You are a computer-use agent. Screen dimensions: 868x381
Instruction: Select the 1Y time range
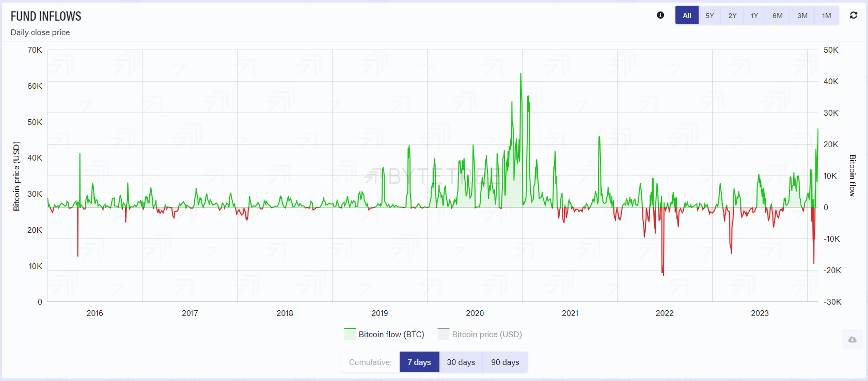[754, 15]
